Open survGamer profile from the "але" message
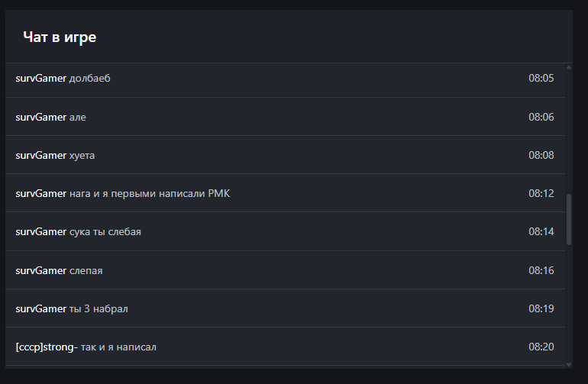This screenshot has width=588, height=384. pyautogui.click(x=40, y=117)
